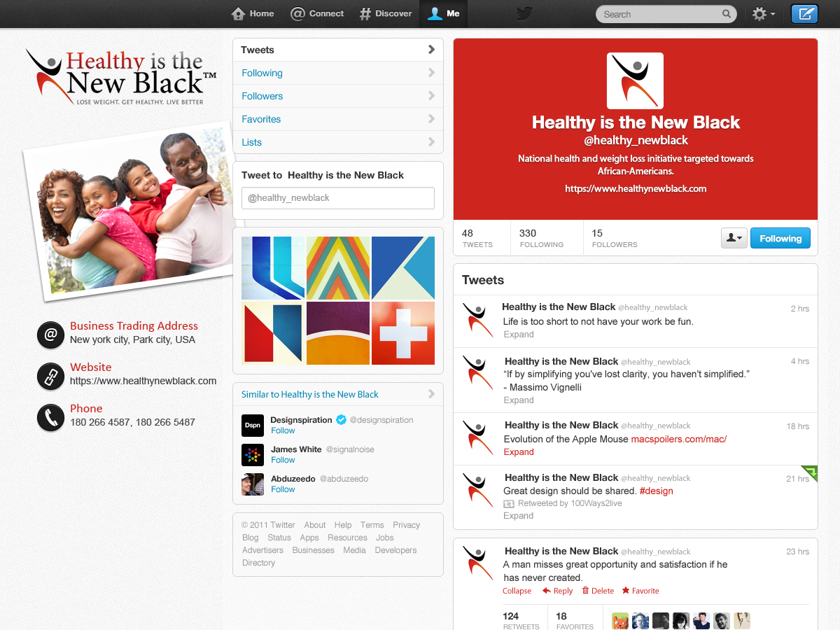840x630 pixels.
Task: Open the Home tab
Action: 252,13
